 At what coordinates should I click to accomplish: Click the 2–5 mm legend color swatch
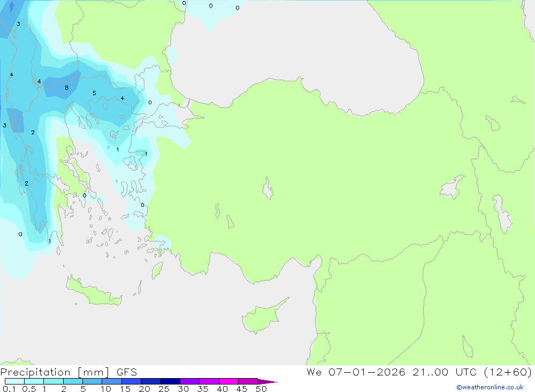73,381
